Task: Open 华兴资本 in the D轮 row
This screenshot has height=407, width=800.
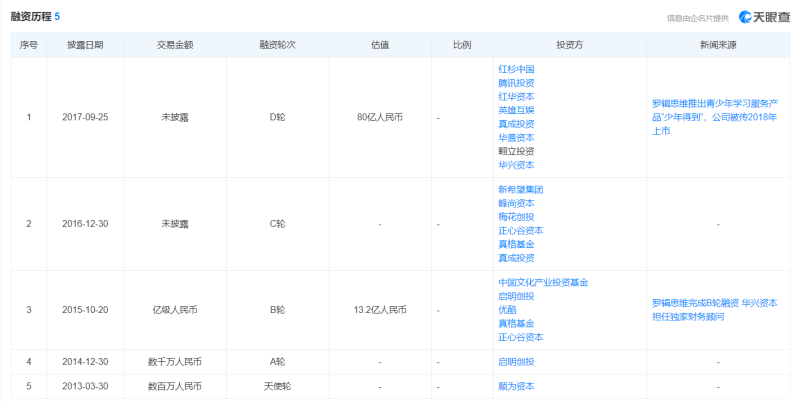Action: [x=516, y=165]
